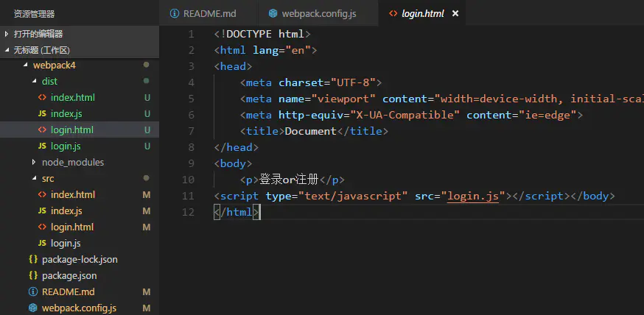Click the lang="en" attribute

coord(281,50)
